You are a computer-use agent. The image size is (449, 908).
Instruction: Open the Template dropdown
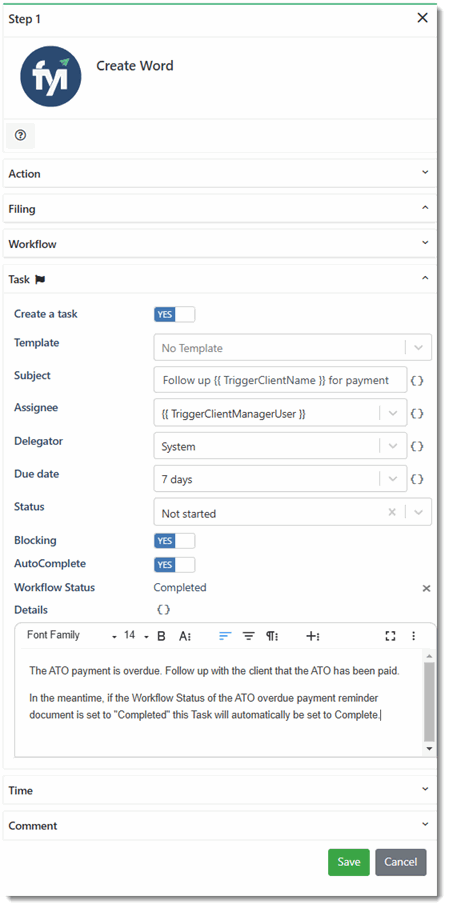point(293,348)
